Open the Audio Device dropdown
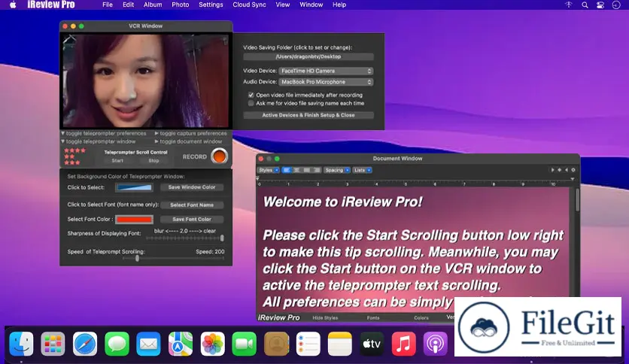 (x=326, y=82)
